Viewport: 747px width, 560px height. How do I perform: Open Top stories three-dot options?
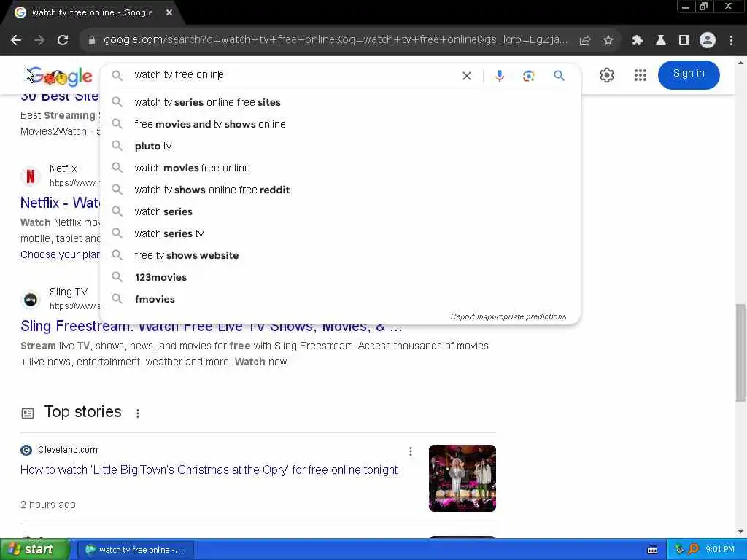coord(138,413)
